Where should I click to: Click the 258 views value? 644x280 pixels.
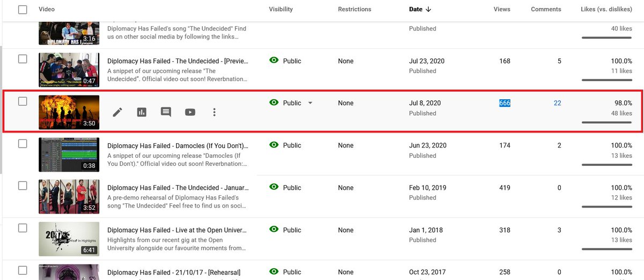point(504,272)
